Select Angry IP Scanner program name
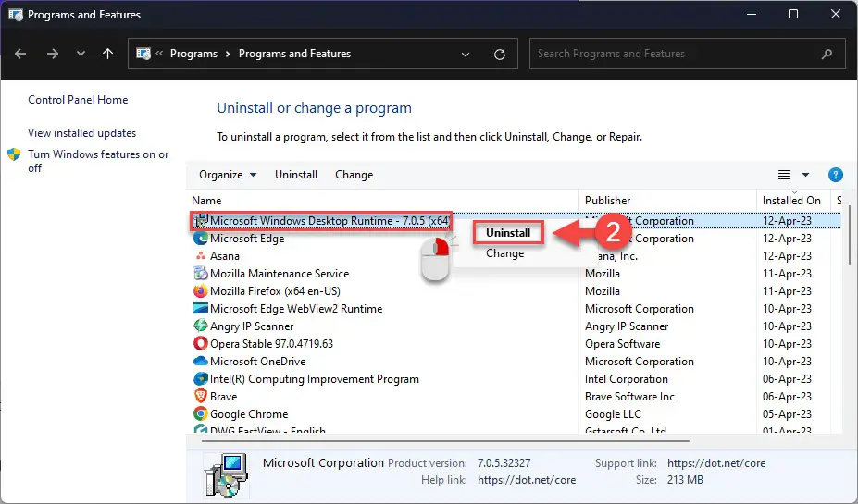858x504 pixels. coord(252,326)
